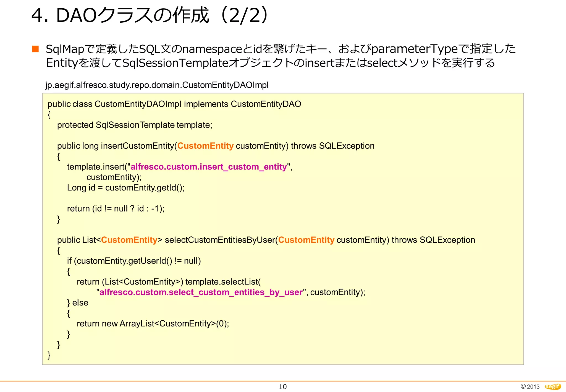The height and width of the screenshot is (392, 566).
Task: Click the line 'public class CustomEntityDAOImpl implements CustomEntityDAO'
Action: click(x=174, y=104)
